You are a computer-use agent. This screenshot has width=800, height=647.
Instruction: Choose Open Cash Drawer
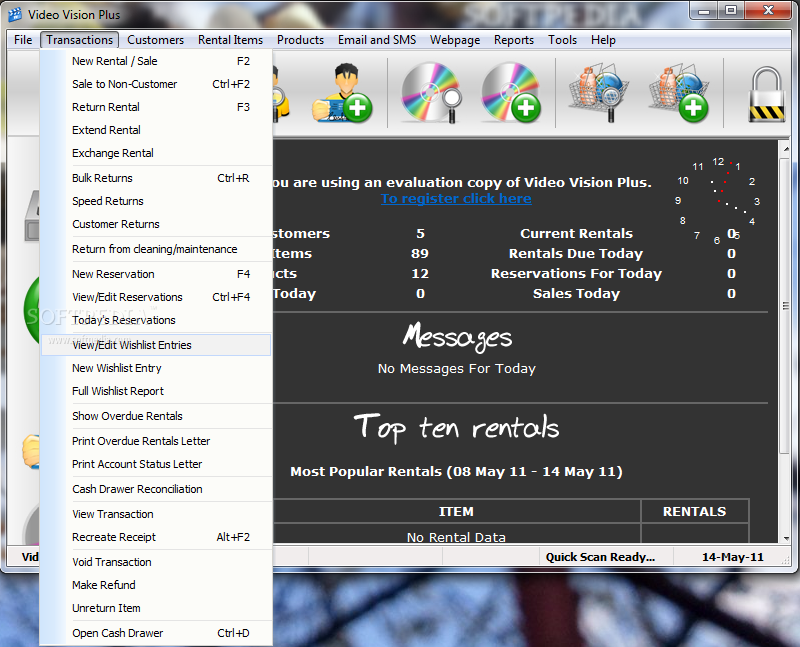tap(156, 633)
